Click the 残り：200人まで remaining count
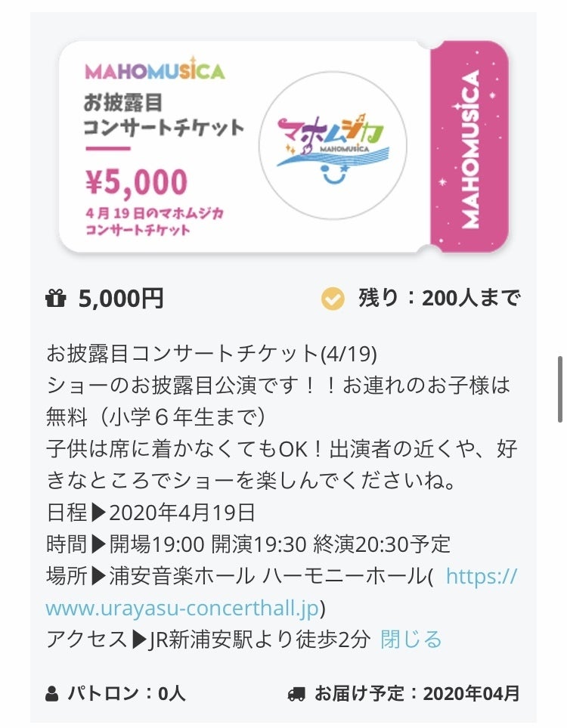Viewport: 567px width, 728px height. click(x=438, y=299)
